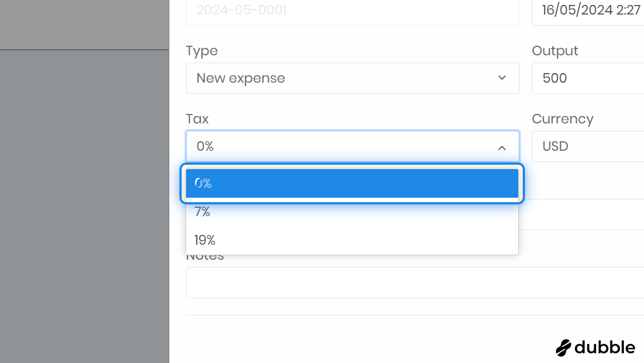
Task: Open the dubble wordmark link
Action: click(605, 347)
